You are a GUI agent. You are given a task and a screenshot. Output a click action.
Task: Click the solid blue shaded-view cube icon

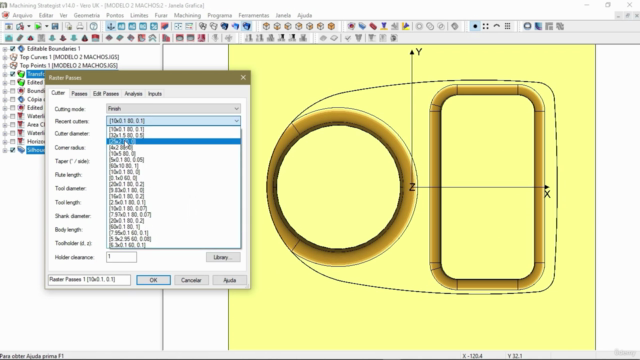tap(247, 27)
